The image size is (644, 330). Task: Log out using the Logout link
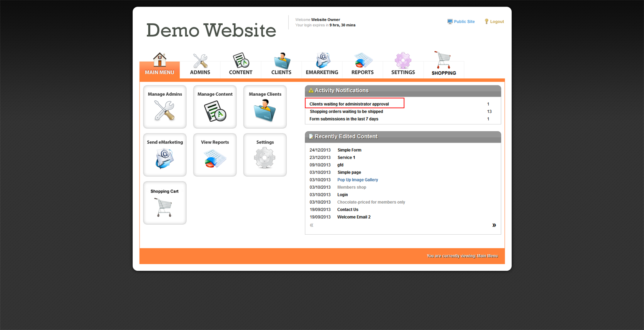click(496, 22)
